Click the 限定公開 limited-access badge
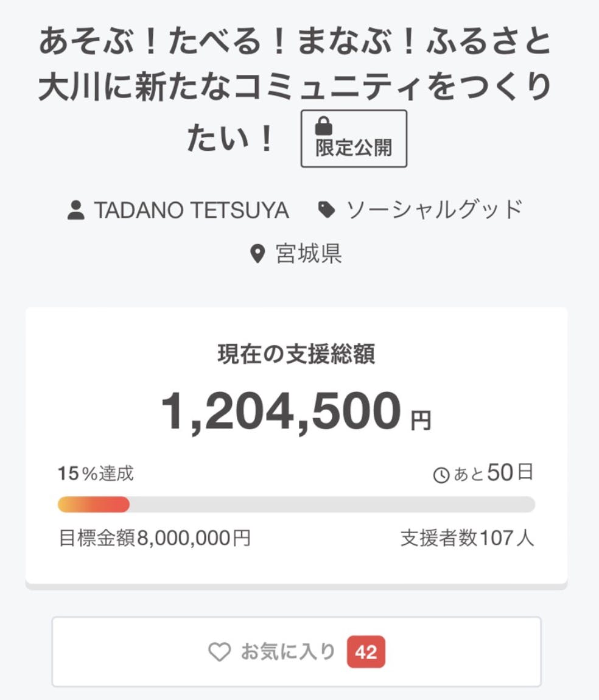The width and height of the screenshot is (599, 700). pyautogui.click(x=354, y=139)
